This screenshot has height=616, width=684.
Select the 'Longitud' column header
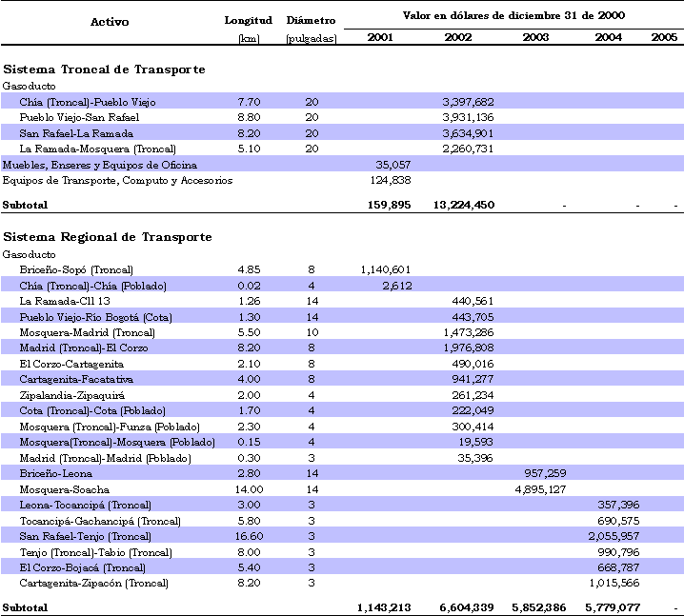[249, 20]
